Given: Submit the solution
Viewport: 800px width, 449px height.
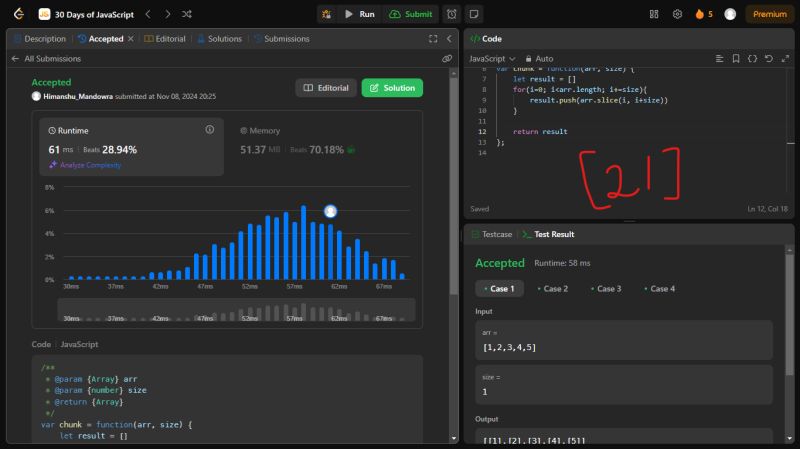Looking at the screenshot, I should coord(411,14).
